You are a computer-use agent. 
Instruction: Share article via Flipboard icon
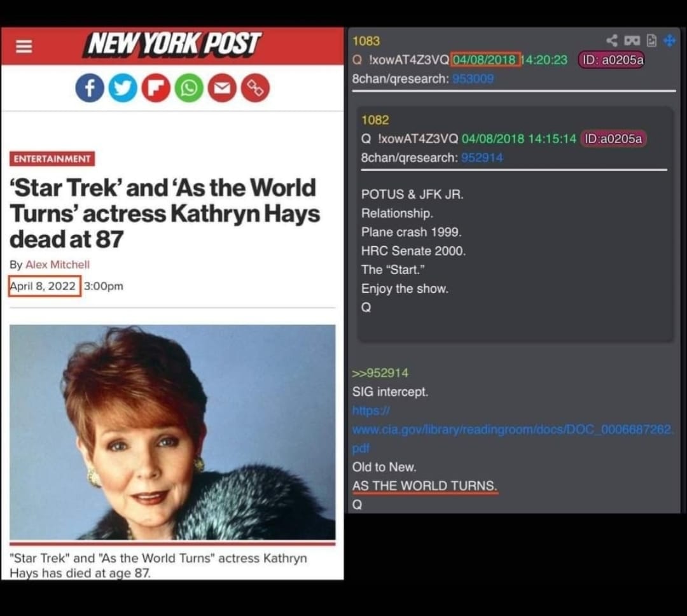pyautogui.click(x=156, y=88)
